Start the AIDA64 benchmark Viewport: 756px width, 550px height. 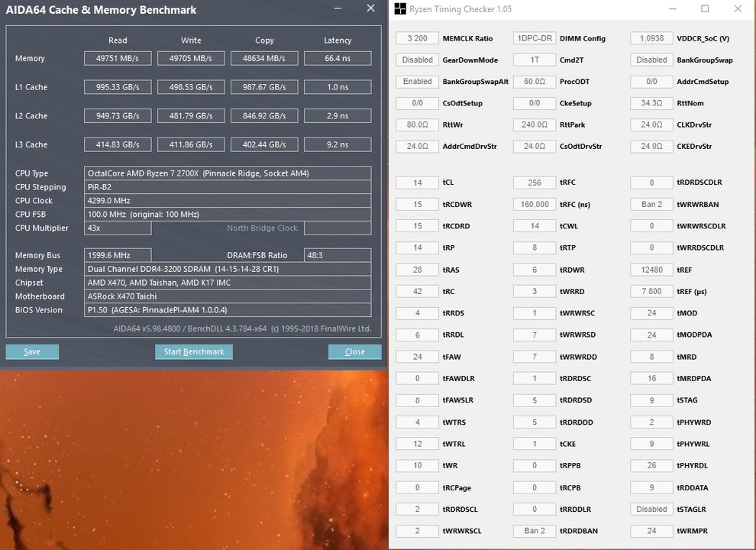tap(194, 351)
